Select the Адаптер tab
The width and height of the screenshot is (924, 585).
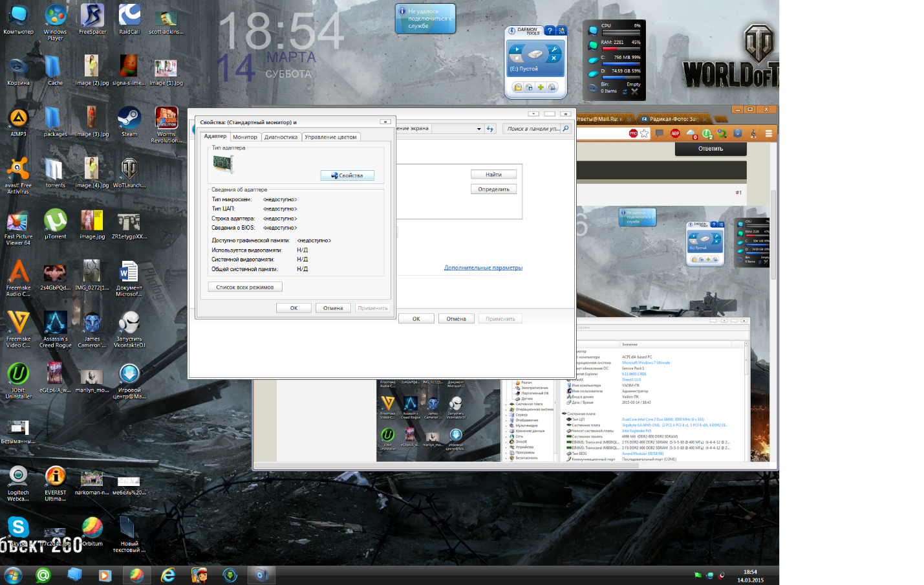pyautogui.click(x=215, y=137)
